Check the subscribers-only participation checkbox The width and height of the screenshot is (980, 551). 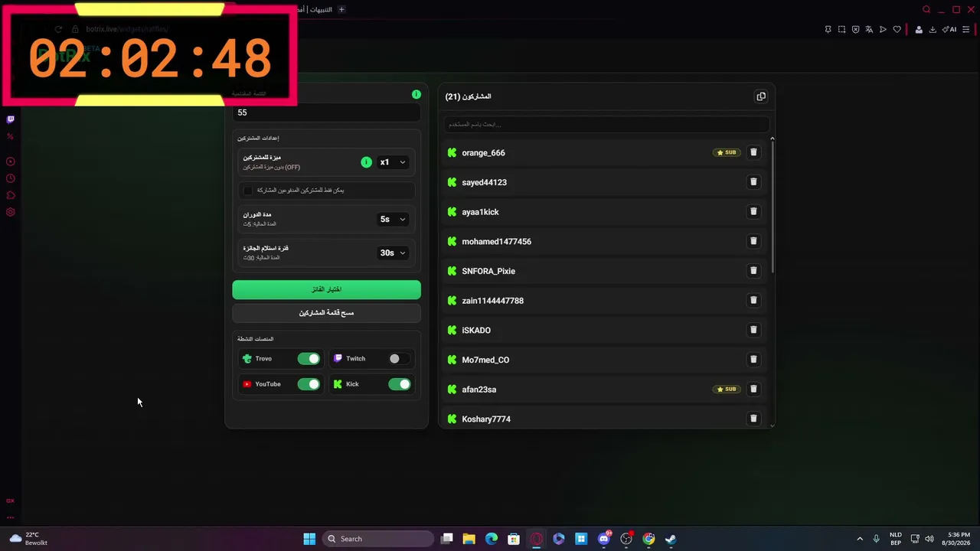pos(247,190)
